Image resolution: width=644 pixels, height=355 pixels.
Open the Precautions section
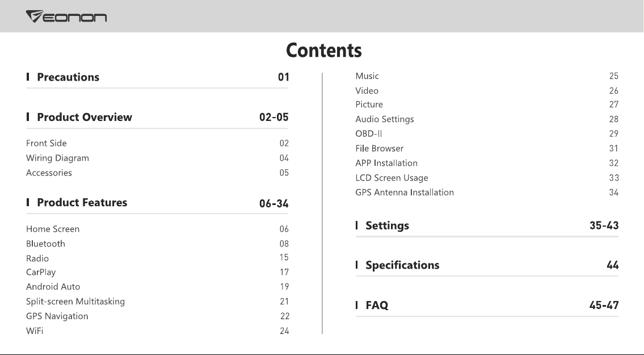point(68,77)
